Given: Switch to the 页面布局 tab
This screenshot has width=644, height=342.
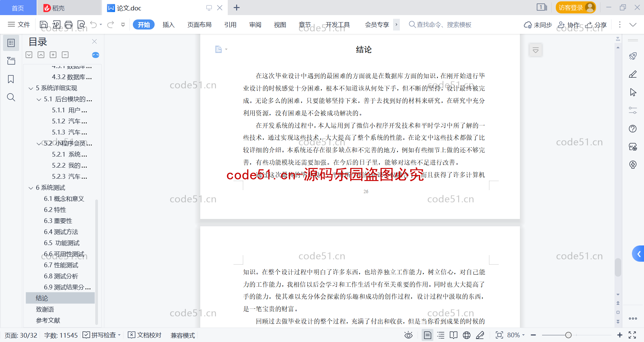Looking at the screenshot, I should [x=199, y=24].
